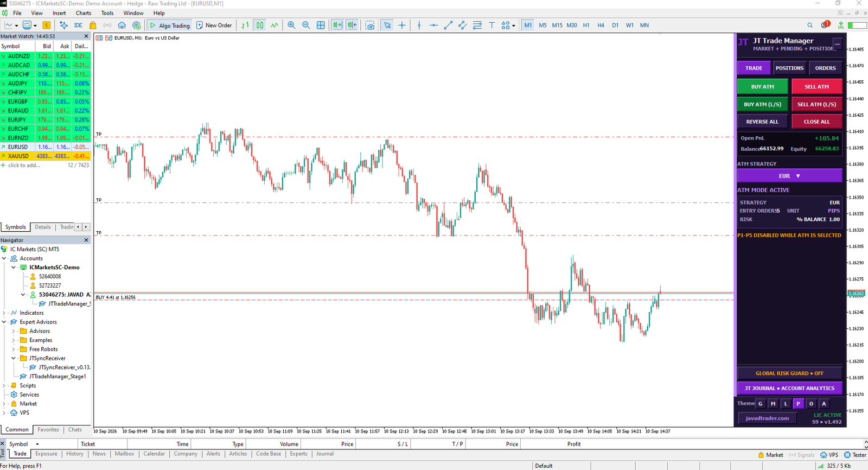Switch to line chart type
The width and height of the screenshot is (868, 470).
275,25
